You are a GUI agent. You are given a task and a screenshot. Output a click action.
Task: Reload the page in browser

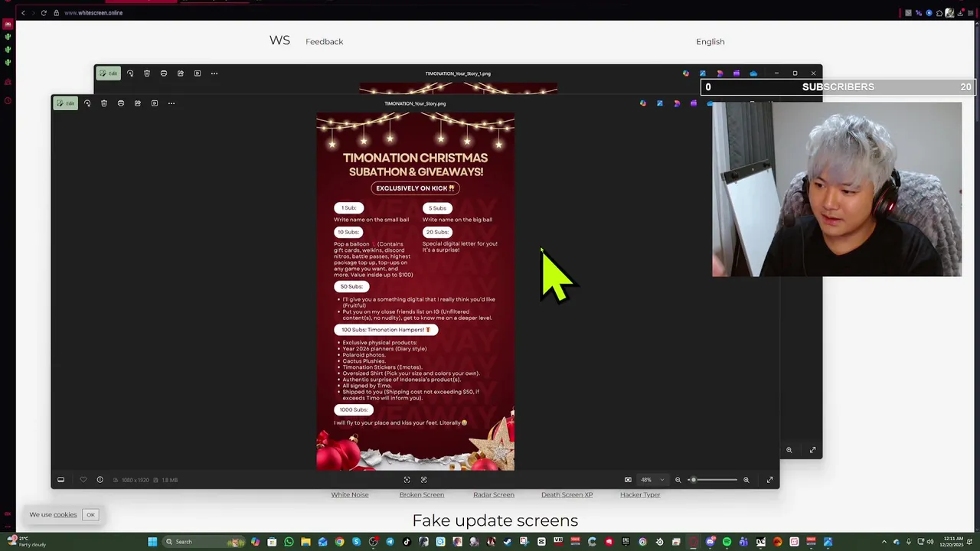click(x=44, y=13)
